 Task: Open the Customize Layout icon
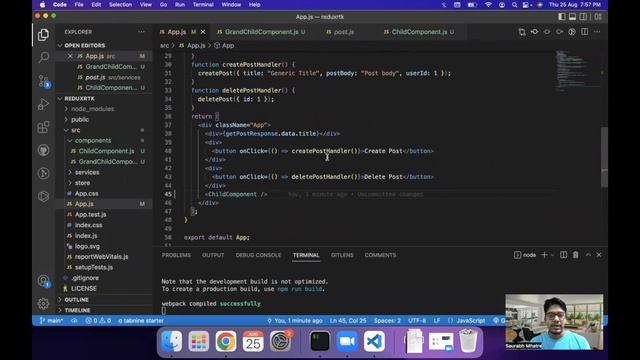click(x=598, y=17)
